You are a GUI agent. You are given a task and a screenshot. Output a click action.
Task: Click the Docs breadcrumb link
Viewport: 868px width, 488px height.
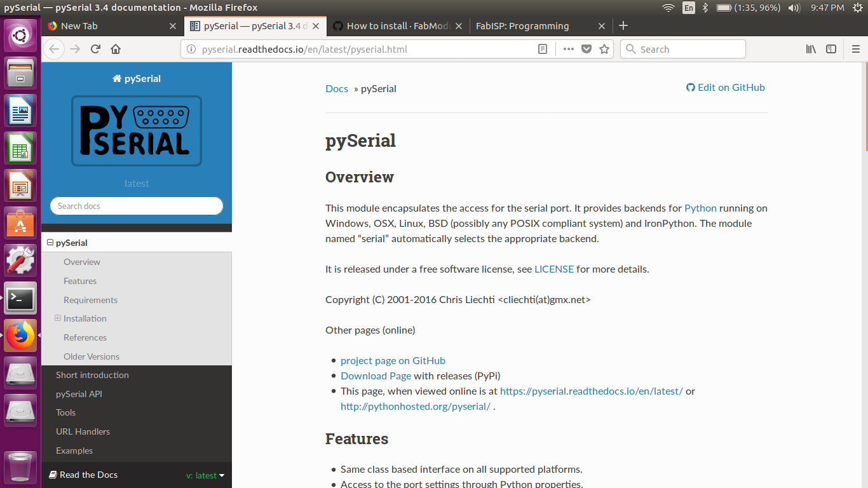337,88
